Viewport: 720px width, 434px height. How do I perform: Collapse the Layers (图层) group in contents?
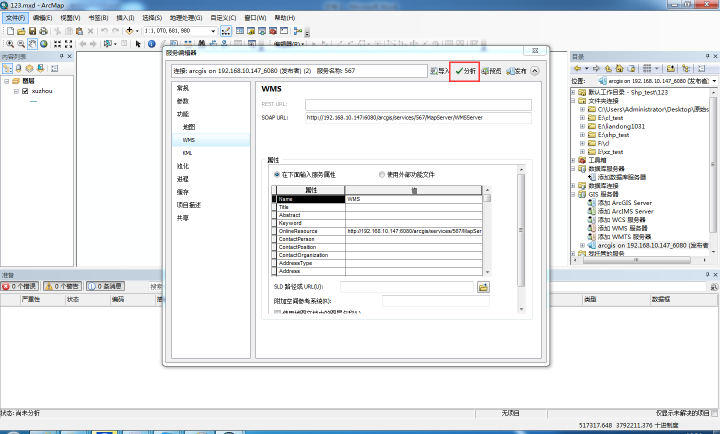6,81
